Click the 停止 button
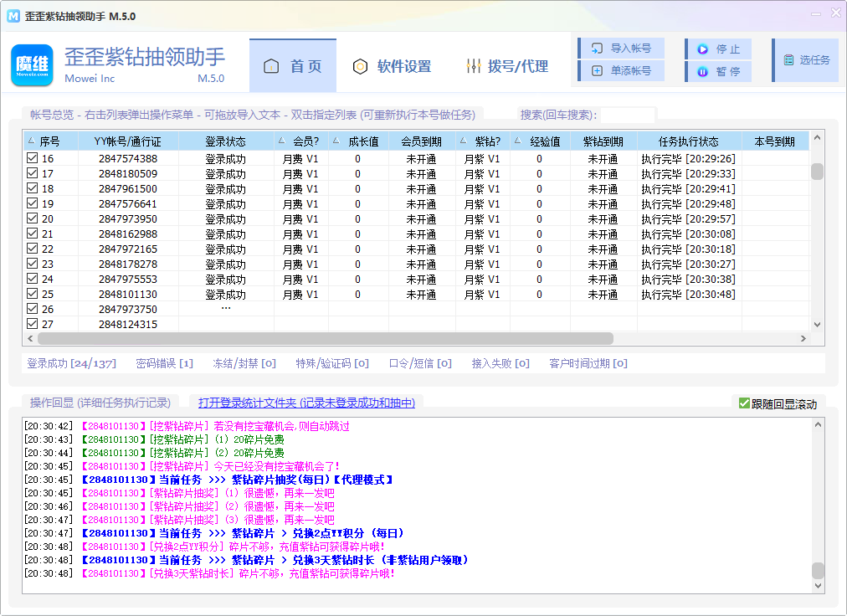This screenshot has width=847, height=616. [718, 49]
